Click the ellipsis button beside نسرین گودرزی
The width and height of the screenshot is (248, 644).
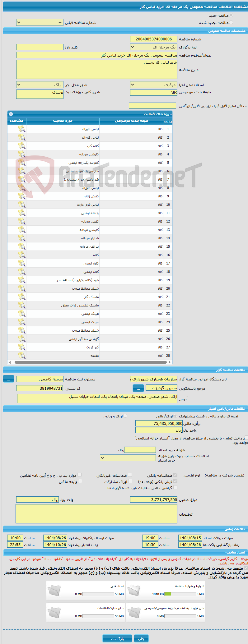pos(138,388)
